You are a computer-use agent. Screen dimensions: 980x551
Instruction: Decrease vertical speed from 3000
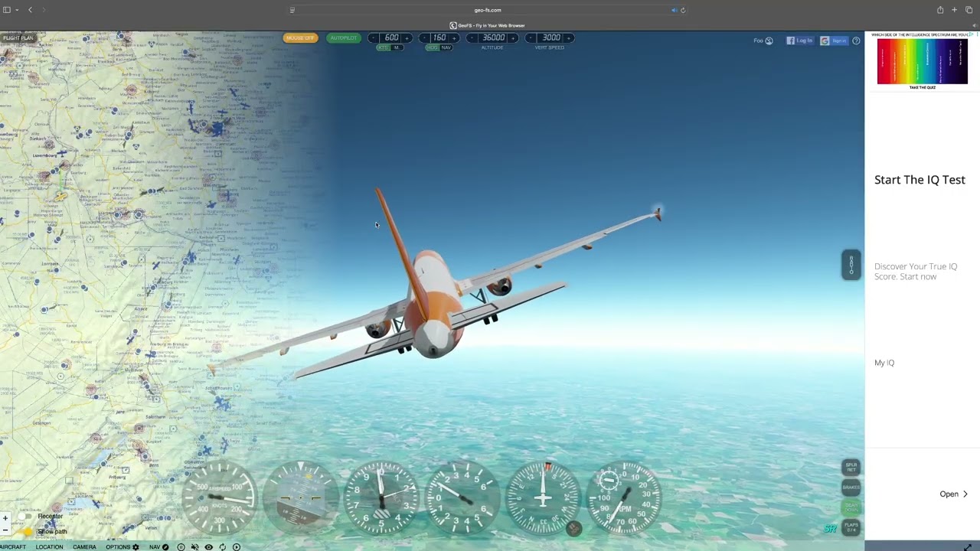click(531, 37)
